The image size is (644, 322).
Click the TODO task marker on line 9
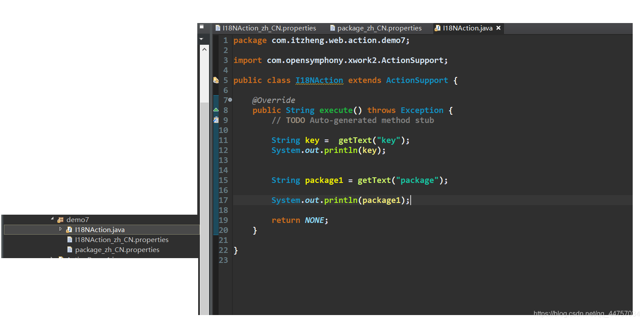pos(216,120)
